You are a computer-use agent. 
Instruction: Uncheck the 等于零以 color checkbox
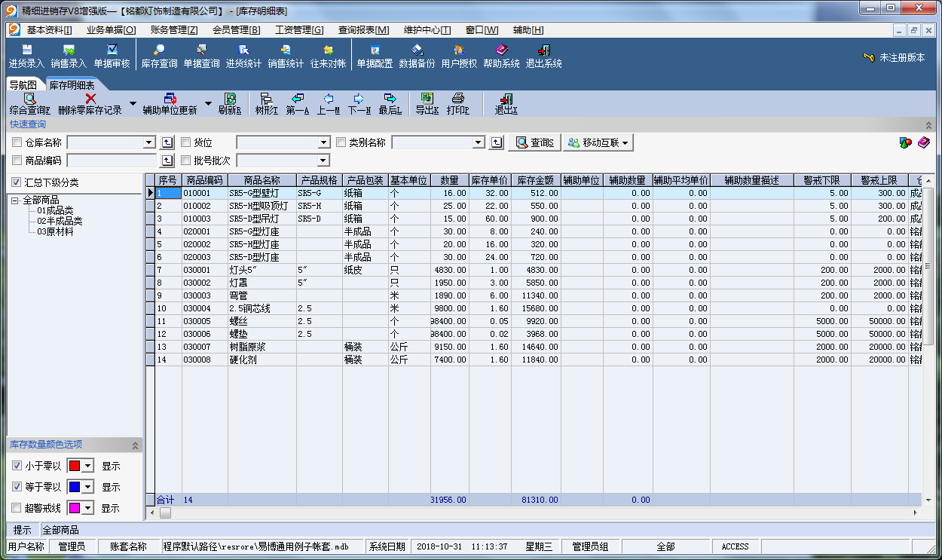(17, 487)
